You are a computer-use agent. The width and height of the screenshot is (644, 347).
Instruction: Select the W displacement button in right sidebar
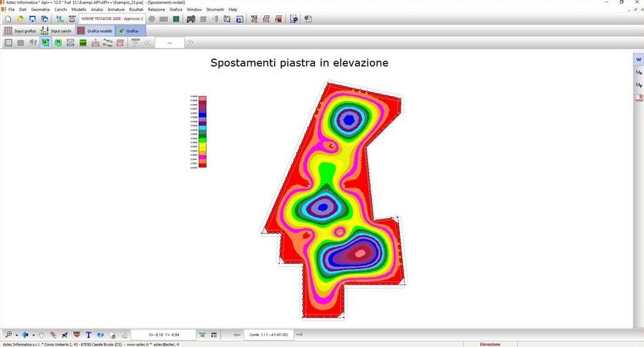point(639,59)
